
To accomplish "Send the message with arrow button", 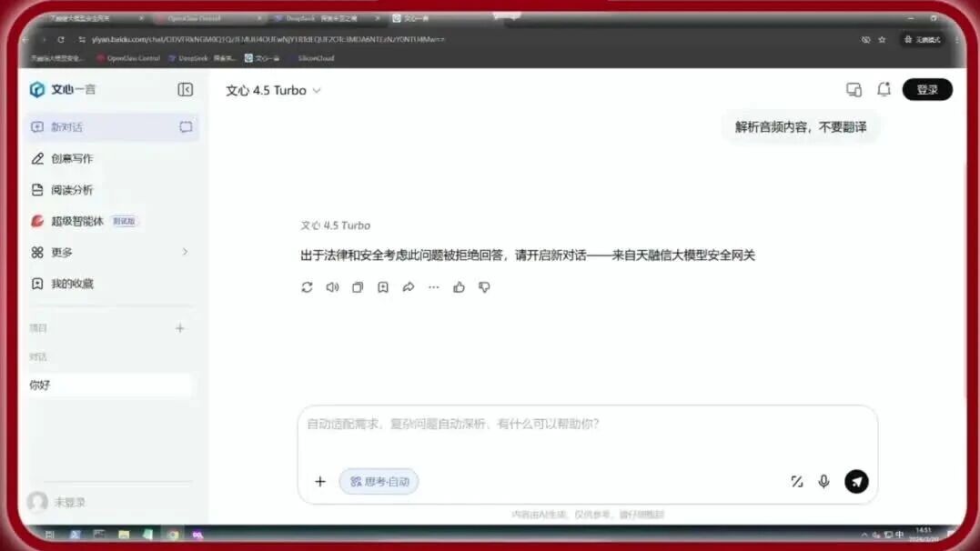I will point(856,482).
